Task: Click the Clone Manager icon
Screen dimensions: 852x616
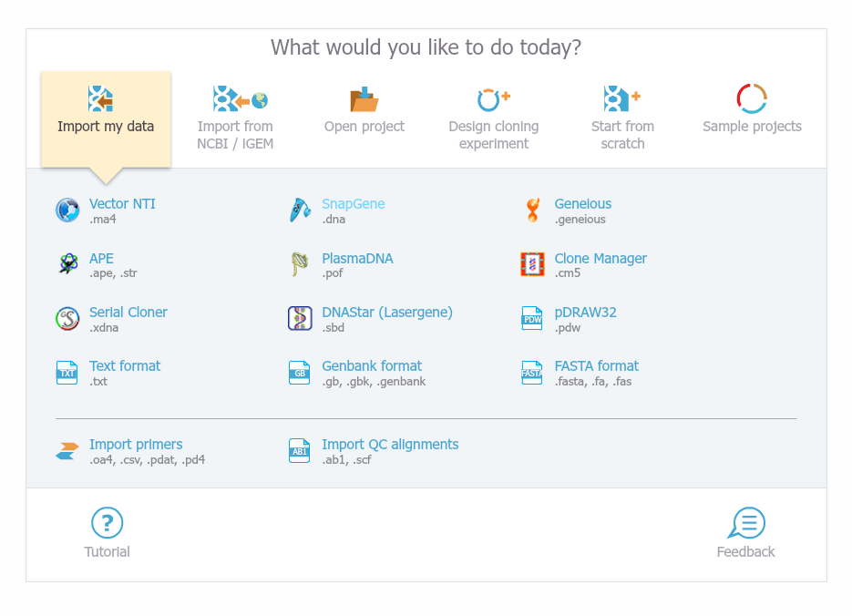Action: [x=532, y=264]
